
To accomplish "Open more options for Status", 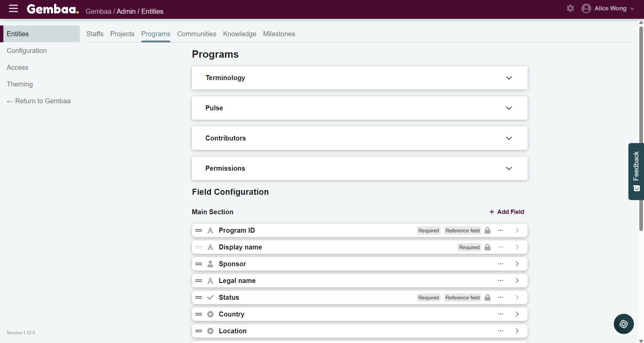I will [500, 297].
